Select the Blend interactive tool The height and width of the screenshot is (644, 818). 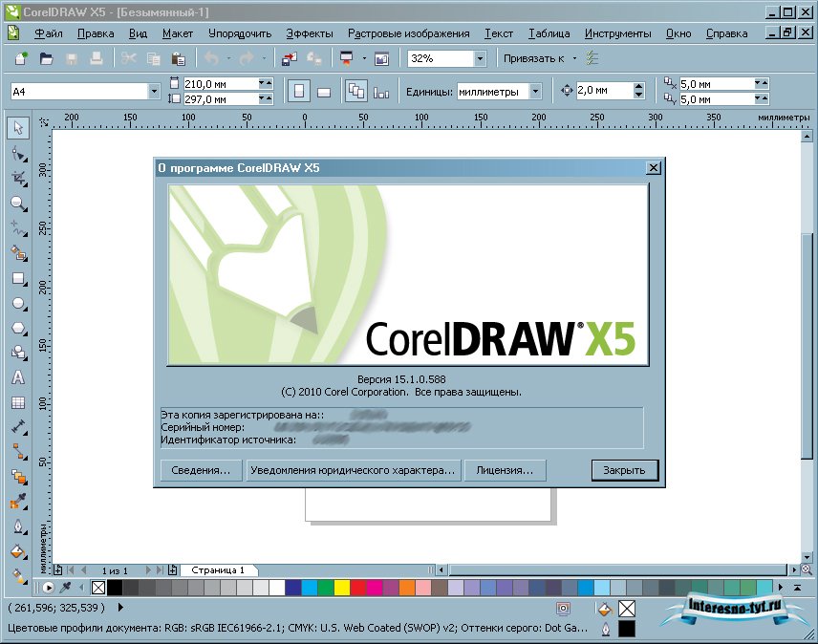[x=19, y=476]
